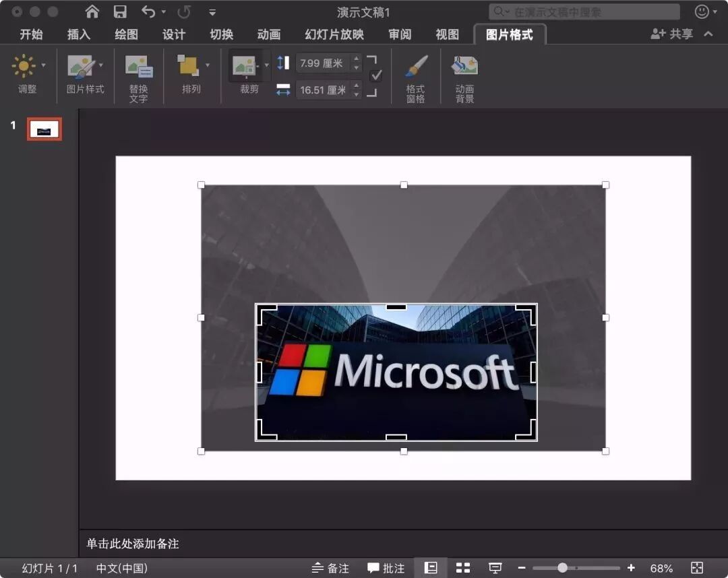
Task: Increase width with the up stepper arrow
Action: pyautogui.click(x=356, y=86)
